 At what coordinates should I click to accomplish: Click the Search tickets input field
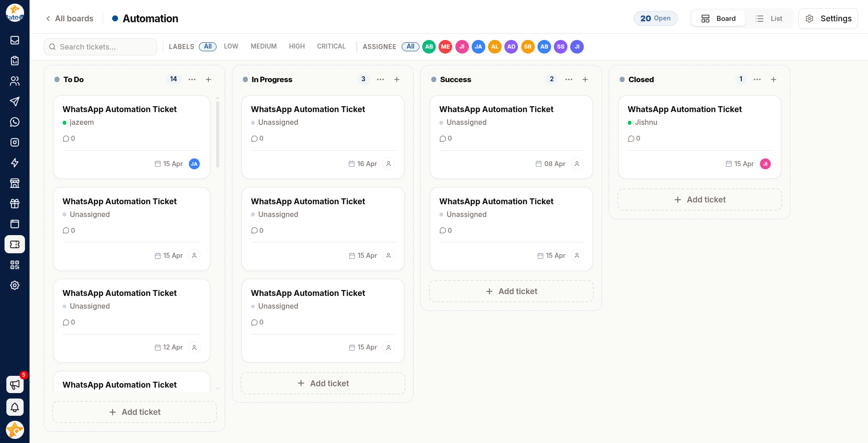click(100, 47)
